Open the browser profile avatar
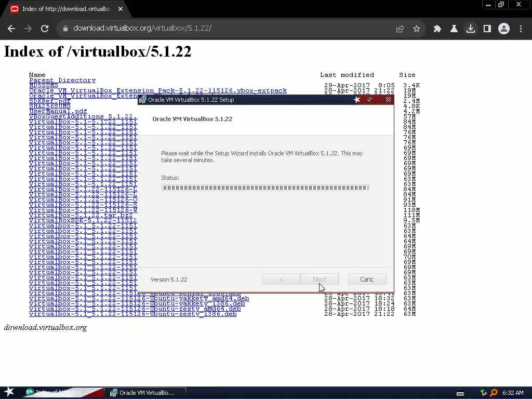 coord(504,29)
